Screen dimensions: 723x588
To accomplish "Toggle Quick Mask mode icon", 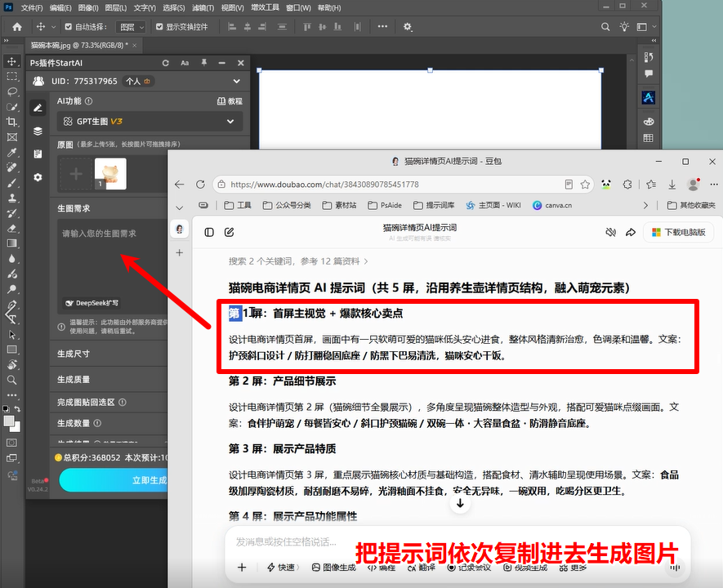I will pos(12,443).
